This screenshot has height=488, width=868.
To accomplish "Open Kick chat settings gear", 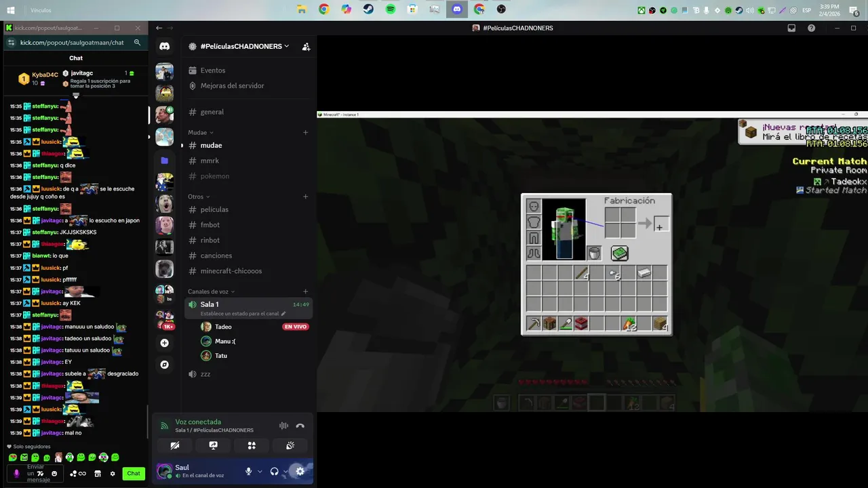I will tap(113, 473).
